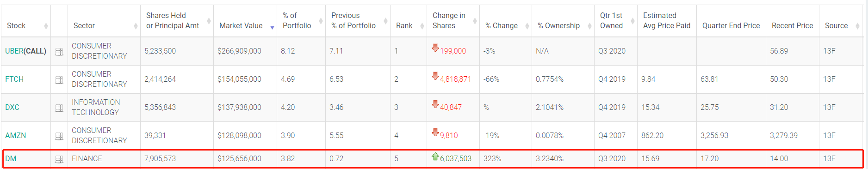Open the grid icon beside FTCH
Image resolution: width=868 pixels, height=169 pixels.
click(59, 80)
